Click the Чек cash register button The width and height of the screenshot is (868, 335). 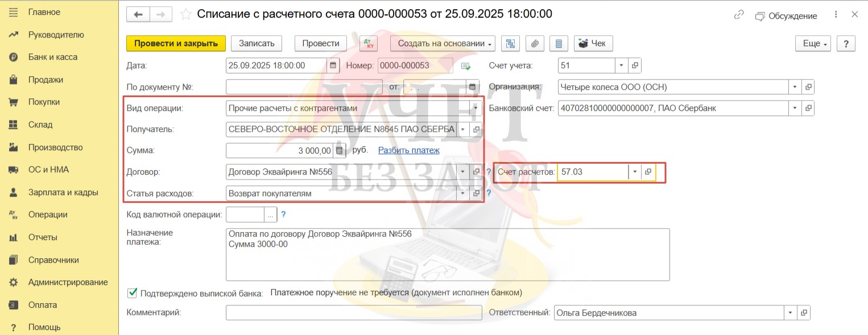593,43
